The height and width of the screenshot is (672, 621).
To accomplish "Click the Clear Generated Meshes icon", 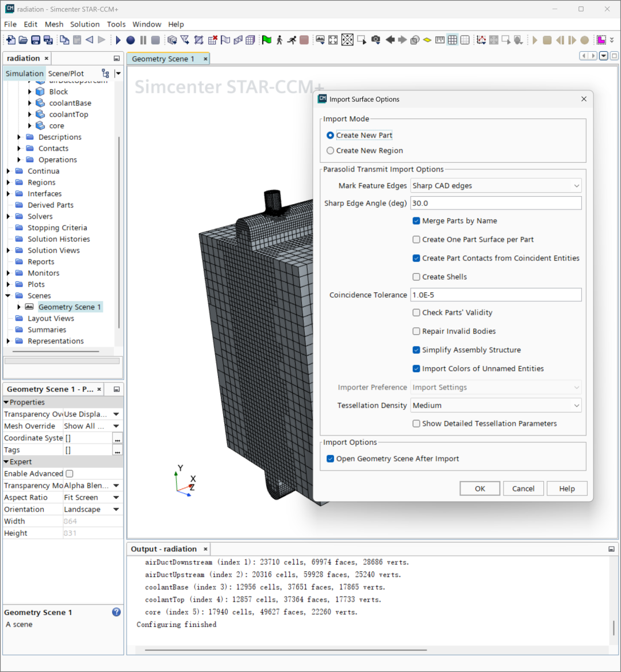I will click(212, 40).
